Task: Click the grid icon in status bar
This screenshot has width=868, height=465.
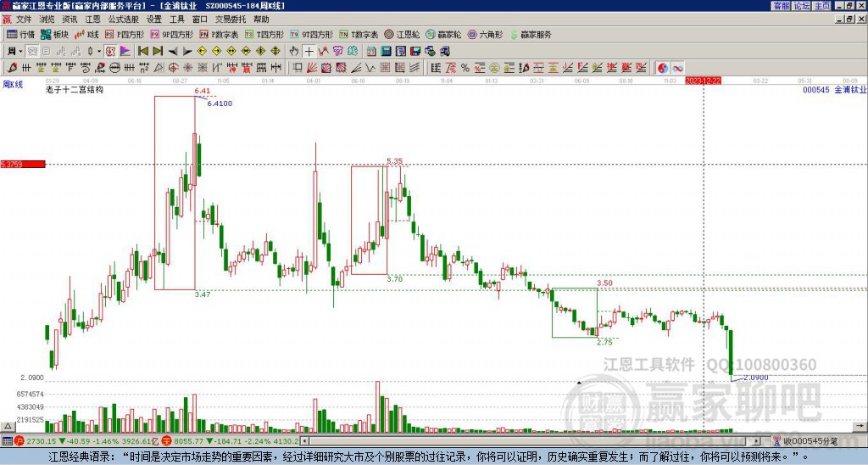Action: tap(7, 441)
